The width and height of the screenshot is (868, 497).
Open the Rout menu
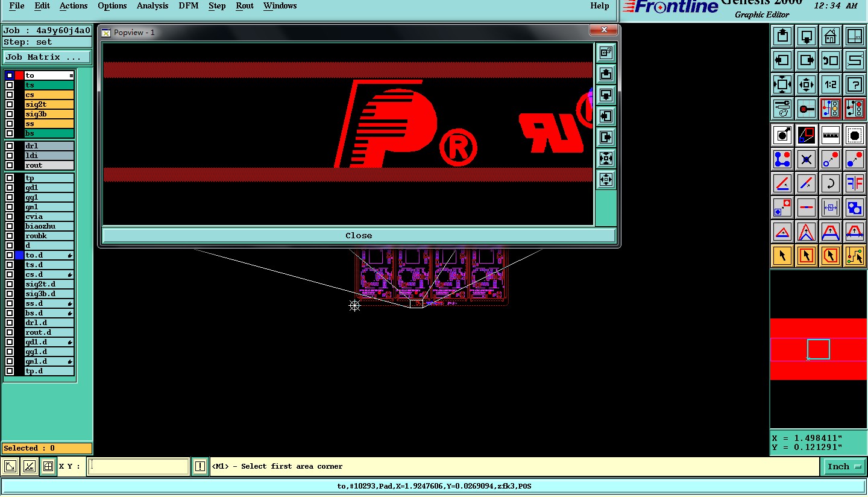[x=245, y=6]
